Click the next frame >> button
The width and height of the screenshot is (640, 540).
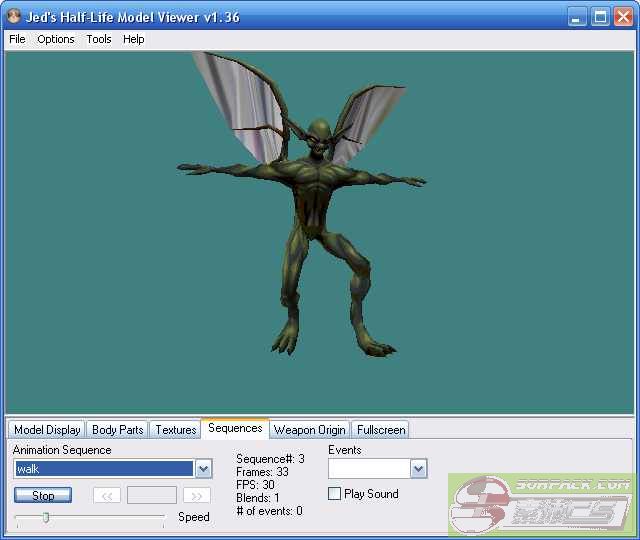click(197, 495)
